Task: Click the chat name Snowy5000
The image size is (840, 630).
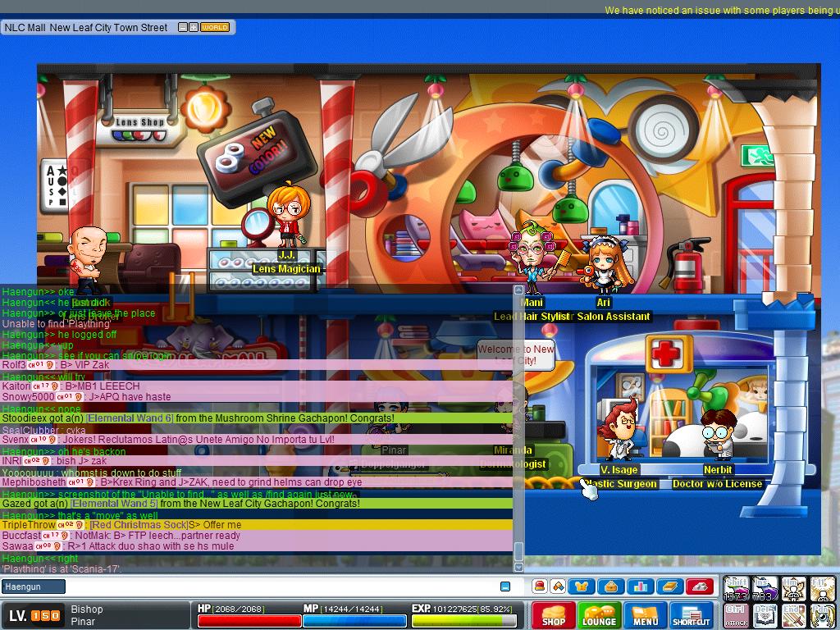Action: 28,397
